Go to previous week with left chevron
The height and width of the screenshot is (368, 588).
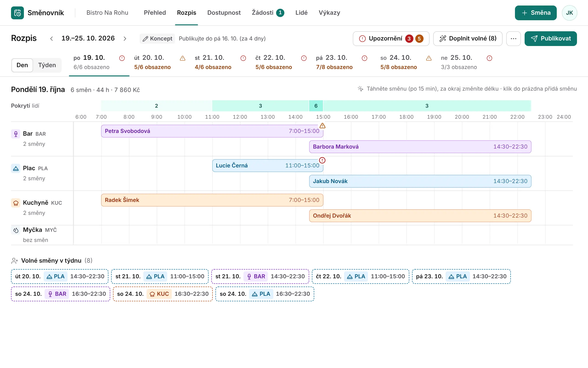coord(51,38)
